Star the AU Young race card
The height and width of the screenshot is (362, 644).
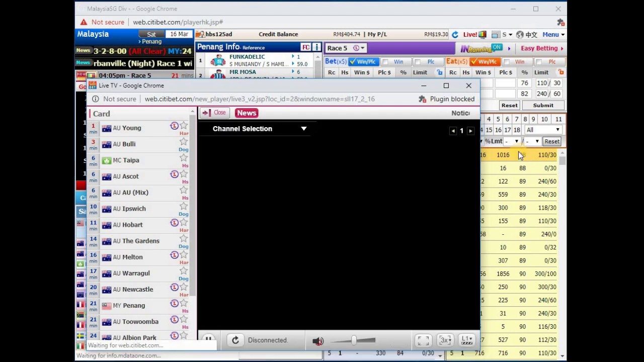tap(184, 125)
